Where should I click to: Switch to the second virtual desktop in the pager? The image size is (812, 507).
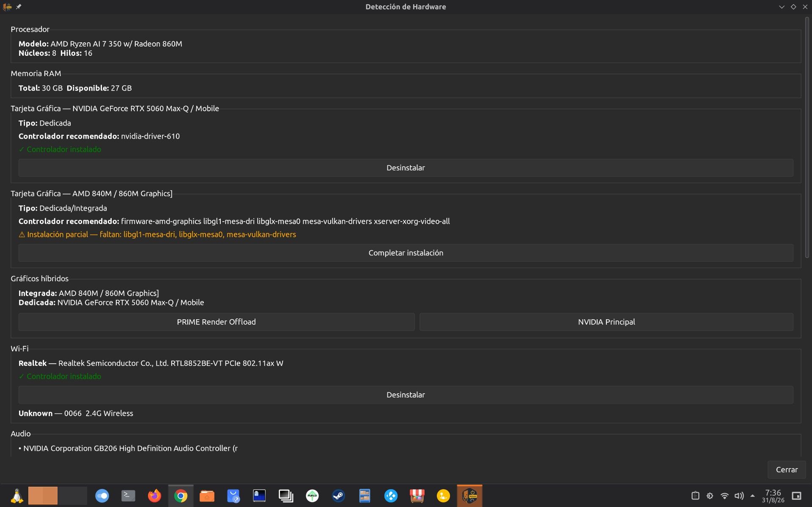pyautogui.click(x=72, y=496)
